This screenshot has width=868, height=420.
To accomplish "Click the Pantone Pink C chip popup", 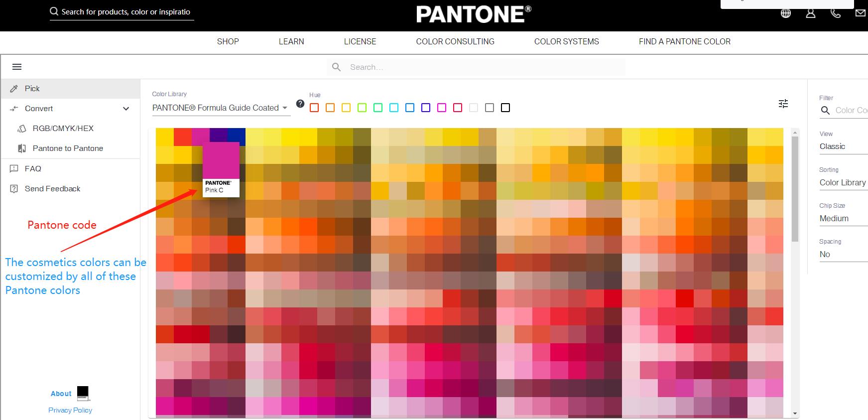I will pos(221,169).
